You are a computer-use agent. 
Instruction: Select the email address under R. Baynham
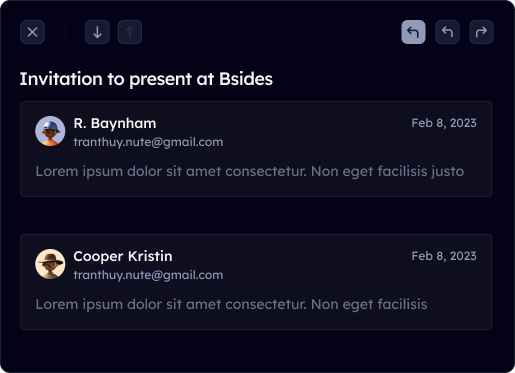click(x=148, y=142)
